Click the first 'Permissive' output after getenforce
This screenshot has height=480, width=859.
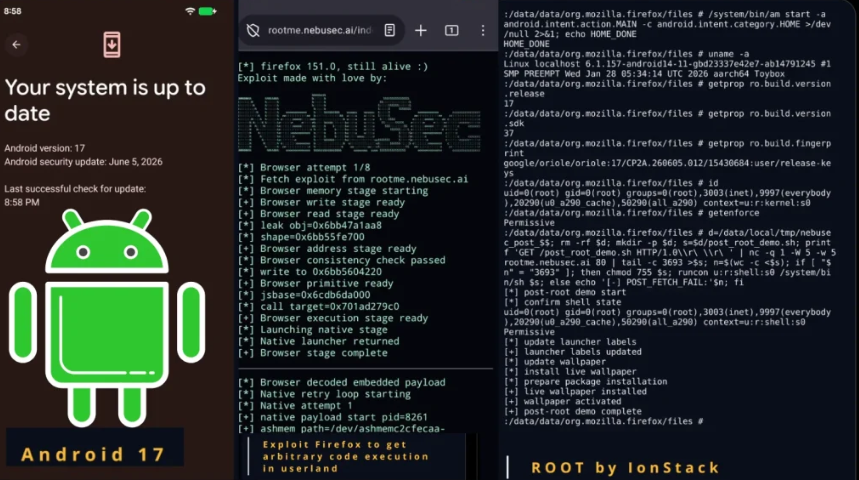click(529, 222)
